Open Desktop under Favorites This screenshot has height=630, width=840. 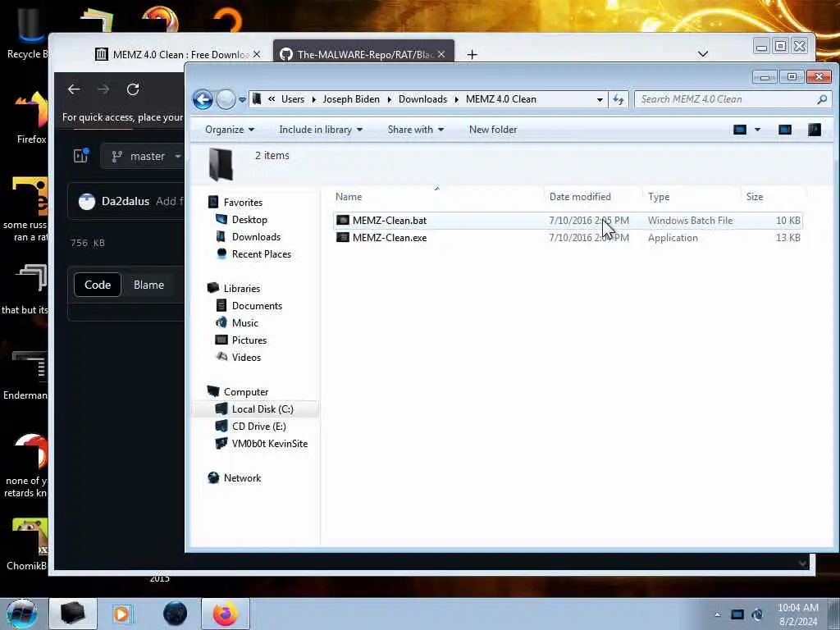tap(249, 220)
